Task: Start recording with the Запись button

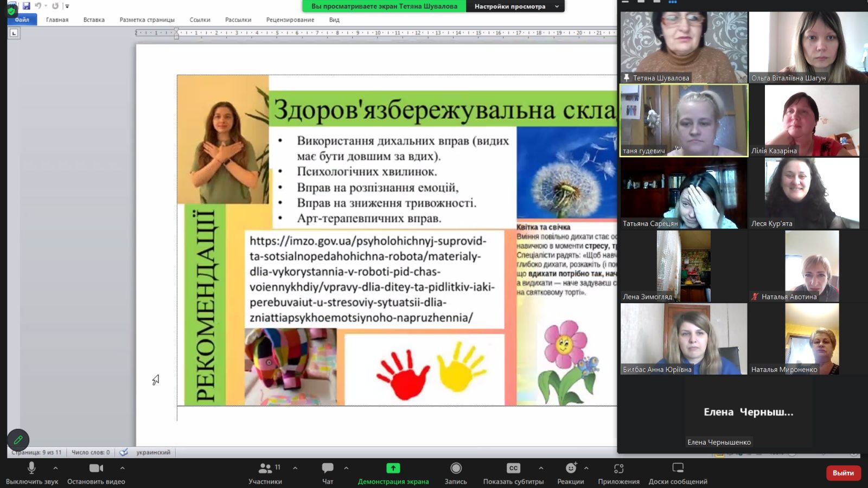Action: pyautogui.click(x=456, y=468)
